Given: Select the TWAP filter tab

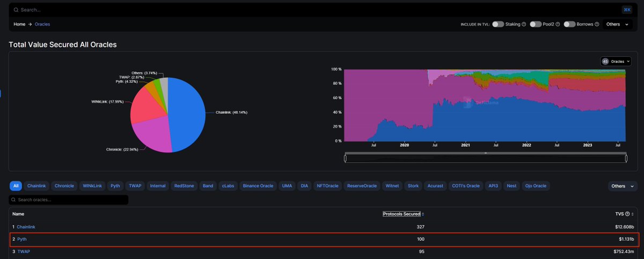Looking at the screenshot, I should [x=135, y=186].
